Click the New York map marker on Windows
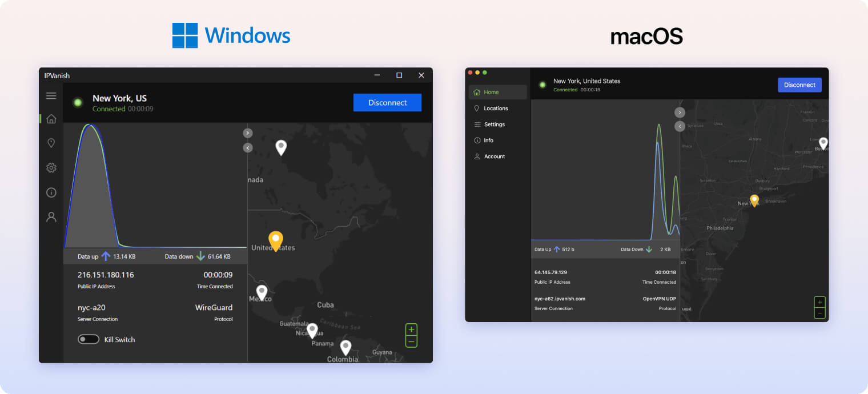 click(x=275, y=241)
